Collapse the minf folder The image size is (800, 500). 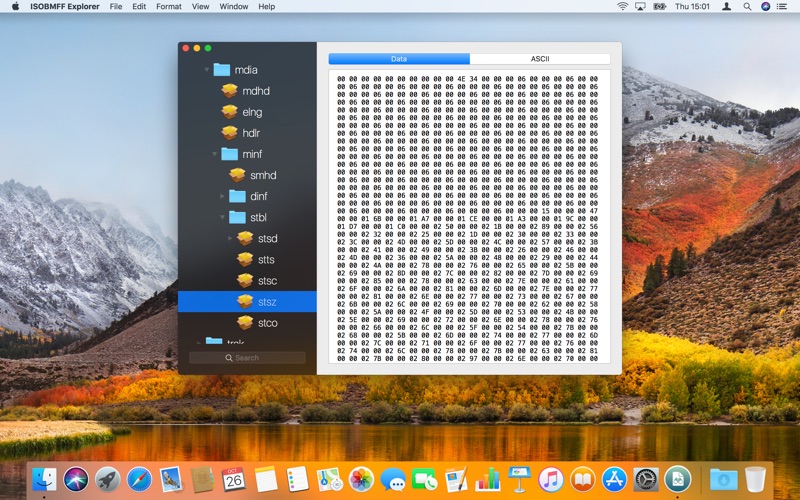[x=214, y=154]
